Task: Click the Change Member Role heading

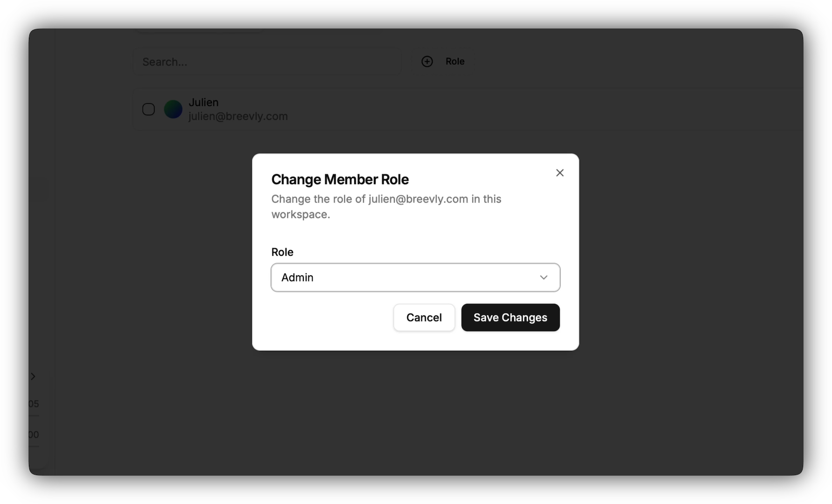Action: (x=340, y=180)
